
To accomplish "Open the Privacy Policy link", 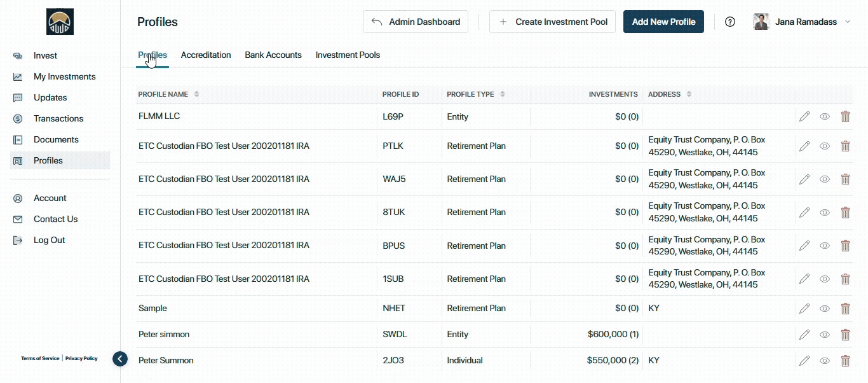I will (x=81, y=359).
